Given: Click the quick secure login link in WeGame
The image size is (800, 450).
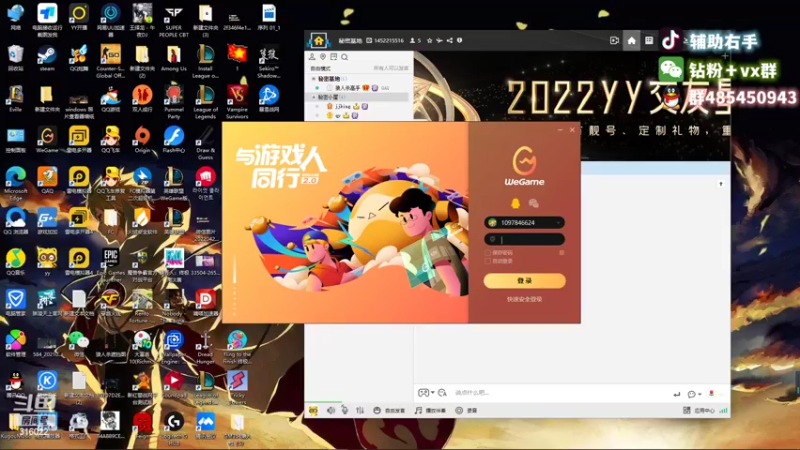Looking at the screenshot, I should tap(524, 299).
